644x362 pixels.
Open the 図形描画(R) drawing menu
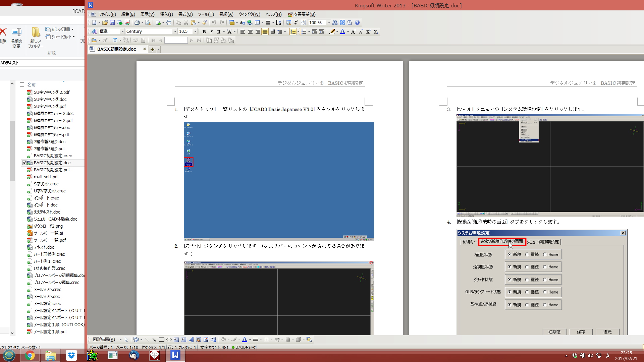click(x=104, y=340)
